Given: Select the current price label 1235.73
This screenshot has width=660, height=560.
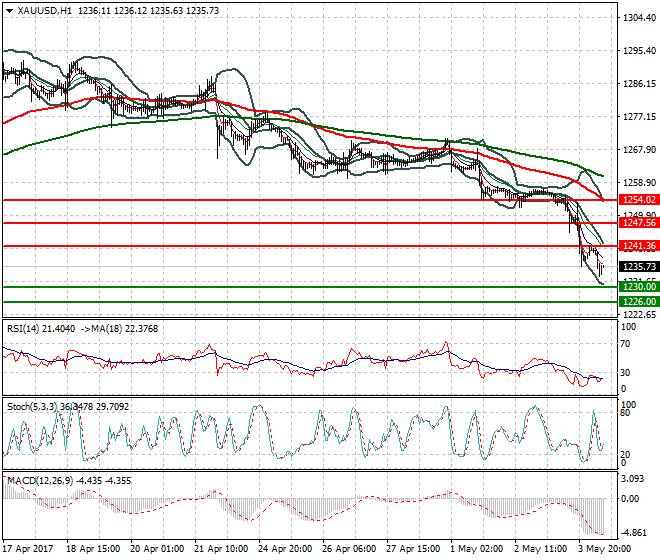Looking at the screenshot, I should tap(639, 267).
